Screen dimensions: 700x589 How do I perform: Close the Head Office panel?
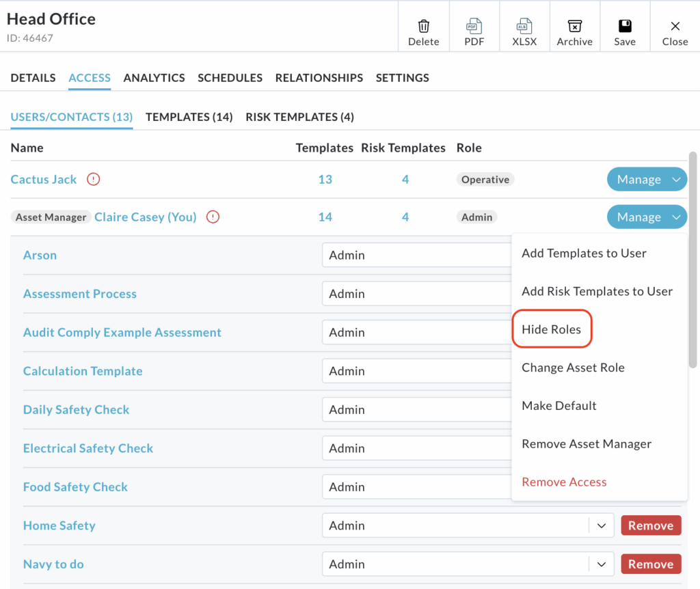(675, 27)
